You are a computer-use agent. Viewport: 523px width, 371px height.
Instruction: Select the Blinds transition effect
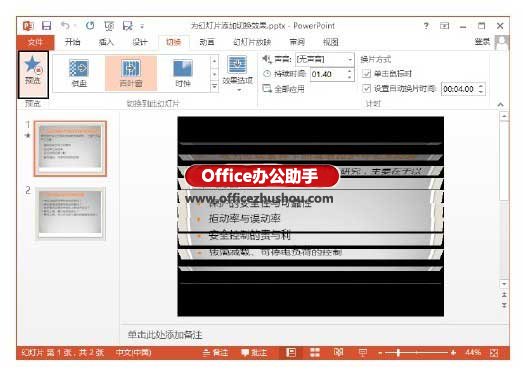(131, 73)
